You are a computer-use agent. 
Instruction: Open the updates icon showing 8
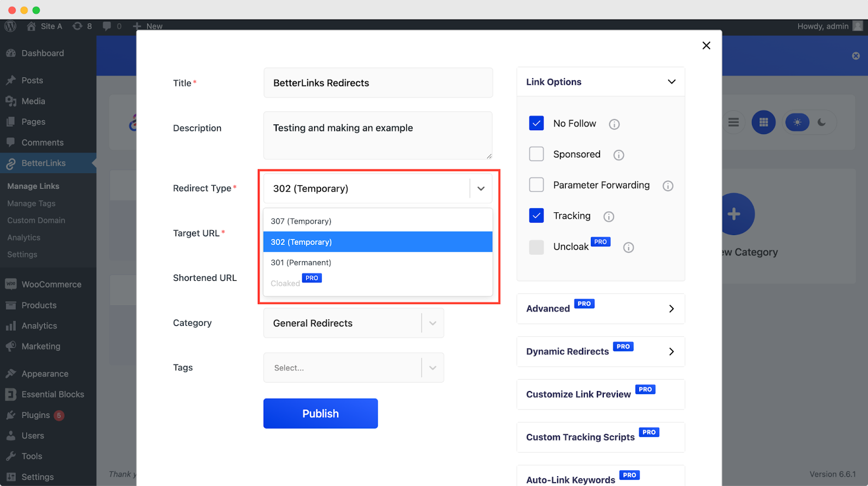click(78, 26)
